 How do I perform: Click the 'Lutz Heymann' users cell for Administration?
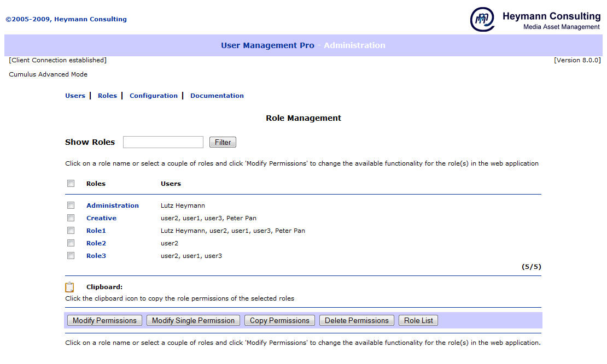[x=183, y=206]
